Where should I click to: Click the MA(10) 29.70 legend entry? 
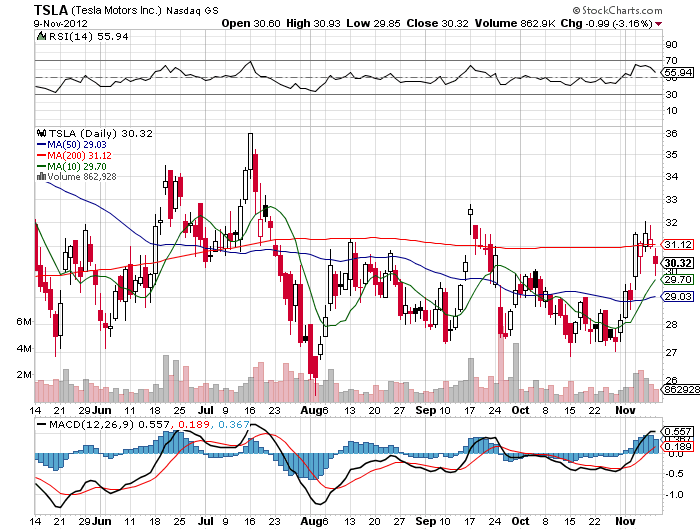[77, 167]
